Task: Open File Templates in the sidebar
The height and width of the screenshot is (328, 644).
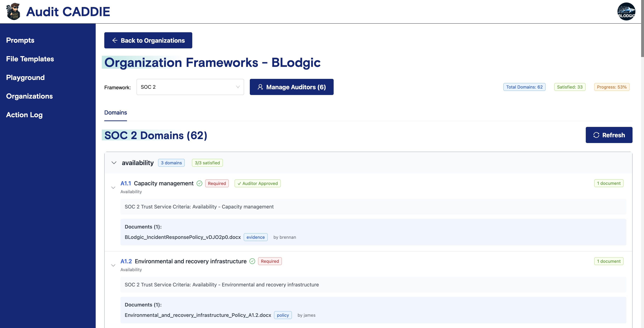Action: click(x=30, y=59)
